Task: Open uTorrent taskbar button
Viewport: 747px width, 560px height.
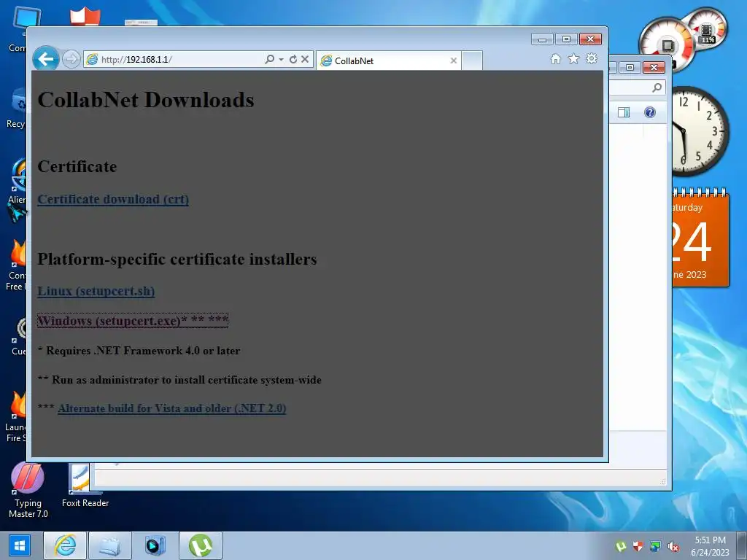Action: tap(201, 545)
